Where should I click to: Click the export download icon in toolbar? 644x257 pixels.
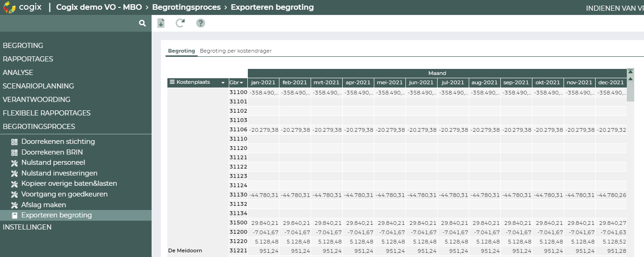(161, 23)
